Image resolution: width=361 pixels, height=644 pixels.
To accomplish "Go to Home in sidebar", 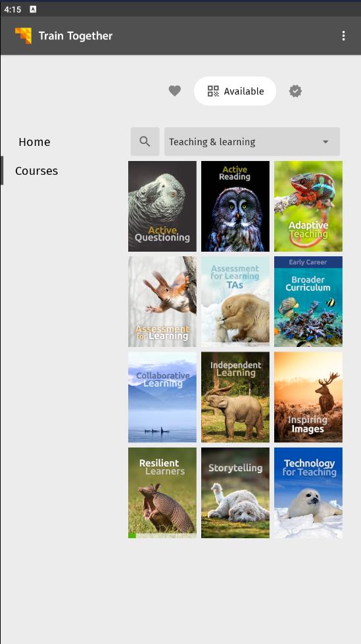I will (35, 142).
